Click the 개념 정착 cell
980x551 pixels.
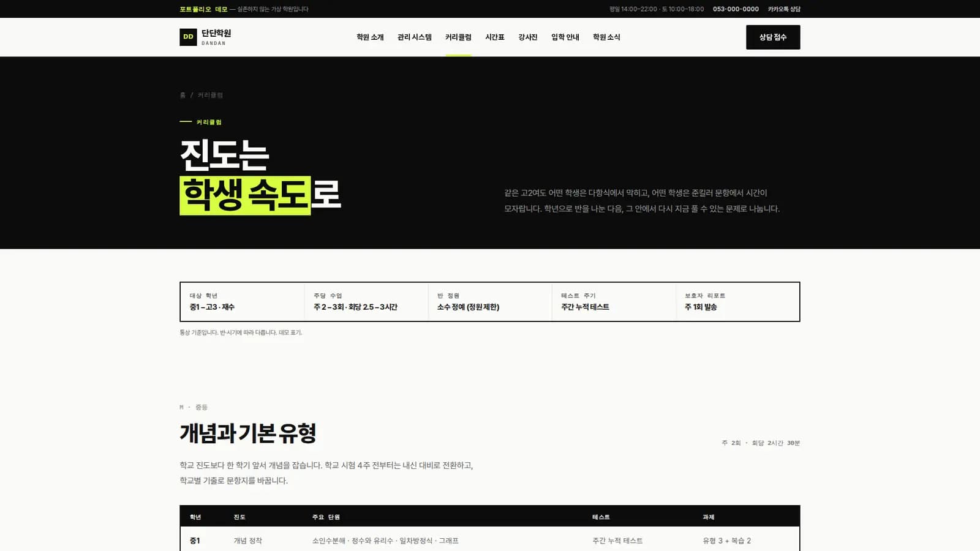[x=247, y=541]
